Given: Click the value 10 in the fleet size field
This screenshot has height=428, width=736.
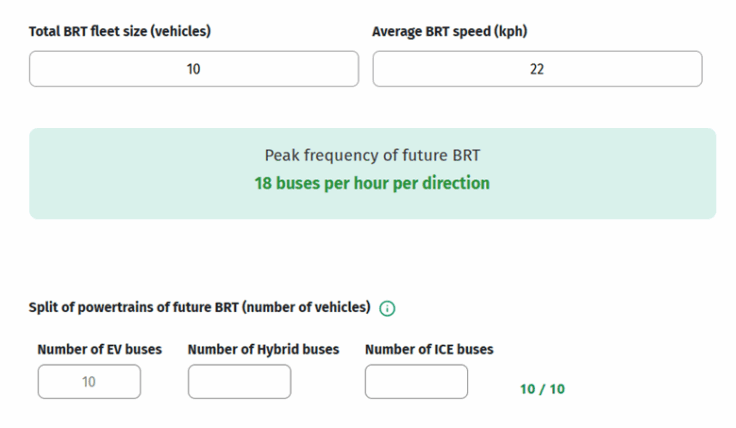Looking at the screenshot, I should pos(194,70).
